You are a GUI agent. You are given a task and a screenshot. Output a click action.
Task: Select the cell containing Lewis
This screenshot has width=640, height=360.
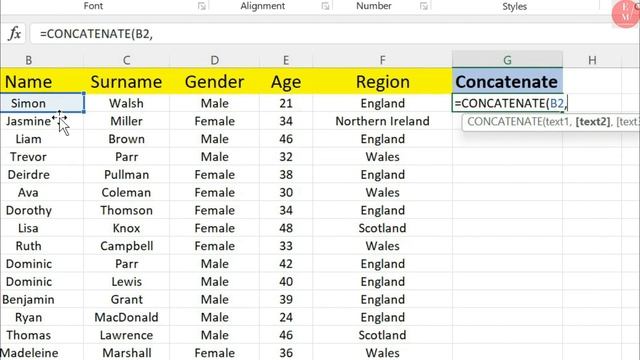tap(127, 282)
